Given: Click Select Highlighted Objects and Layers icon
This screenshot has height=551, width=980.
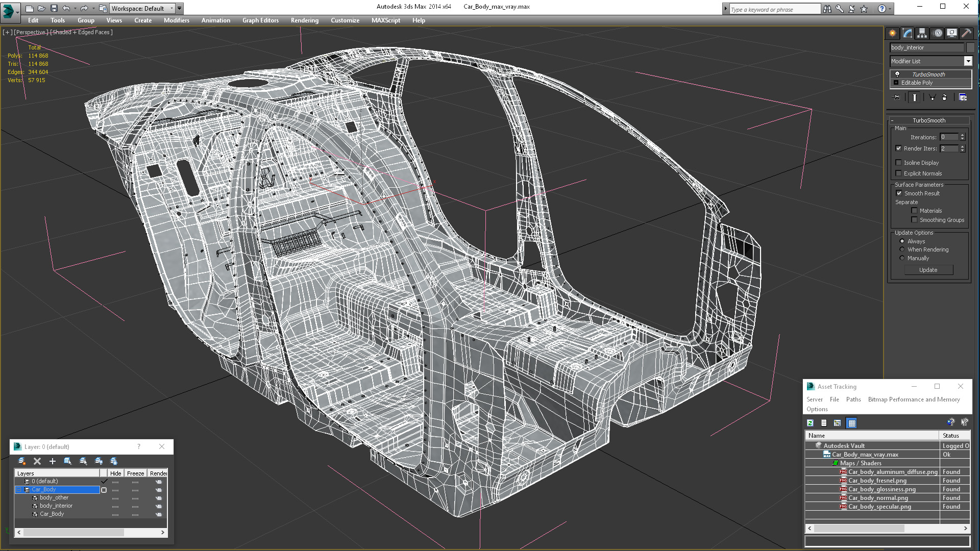Looking at the screenshot, I should click(x=67, y=461).
